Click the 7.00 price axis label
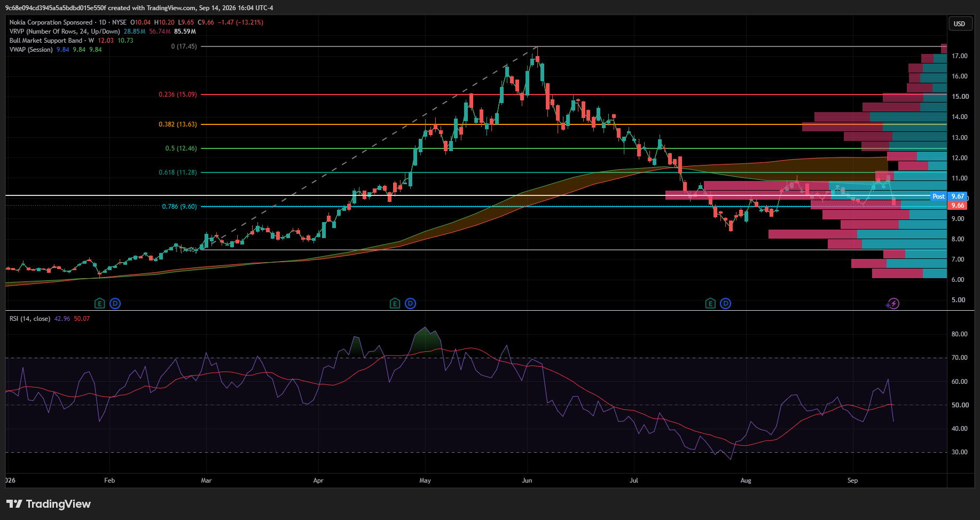The width and height of the screenshot is (980, 520). [x=958, y=259]
